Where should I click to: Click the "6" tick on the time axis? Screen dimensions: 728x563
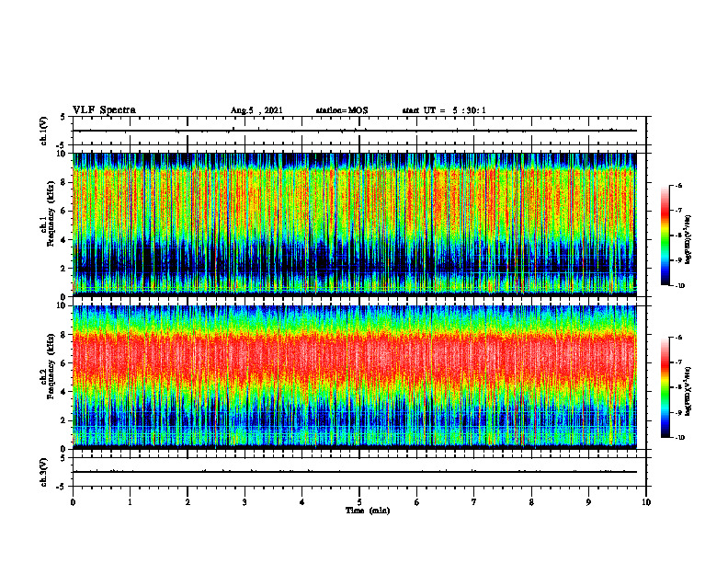417,502
